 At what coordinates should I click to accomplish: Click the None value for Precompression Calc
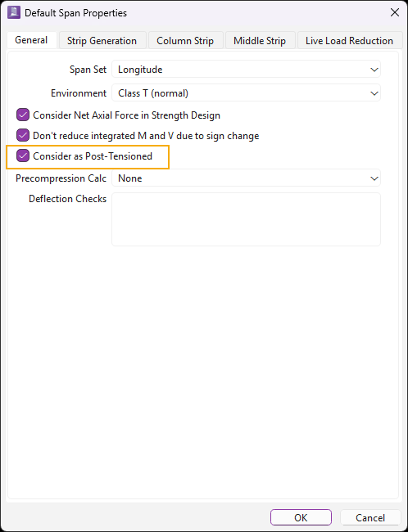129,178
